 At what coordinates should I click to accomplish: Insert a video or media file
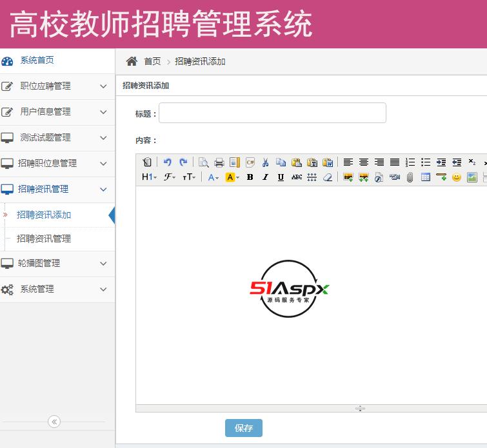(x=395, y=177)
